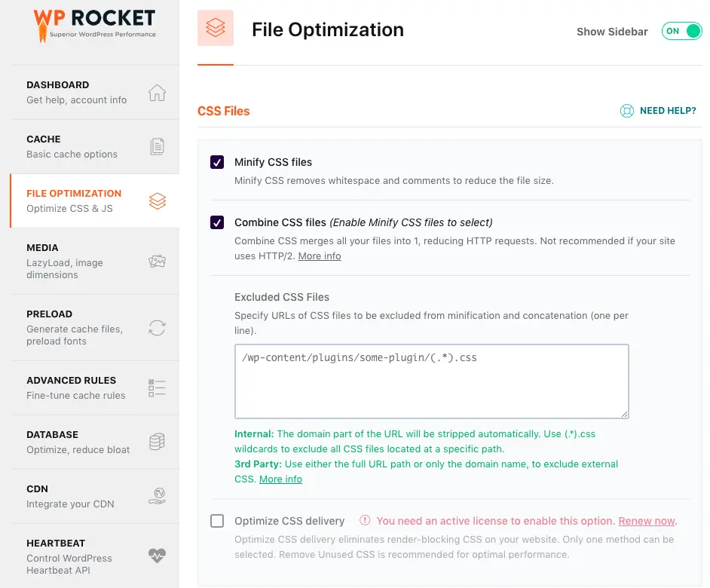This screenshot has height=588, width=710.
Task: Click the WP Rocket logo
Action: point(94,24)
